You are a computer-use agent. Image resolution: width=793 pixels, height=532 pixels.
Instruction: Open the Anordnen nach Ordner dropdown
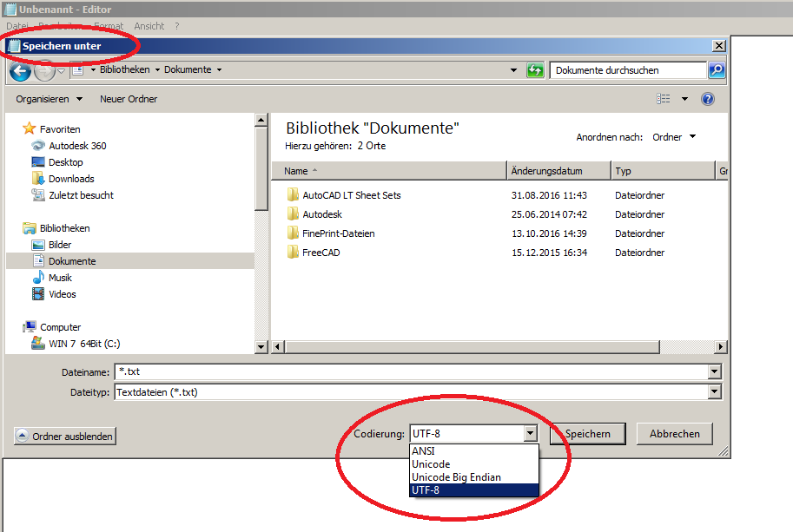tap(674, 137)
